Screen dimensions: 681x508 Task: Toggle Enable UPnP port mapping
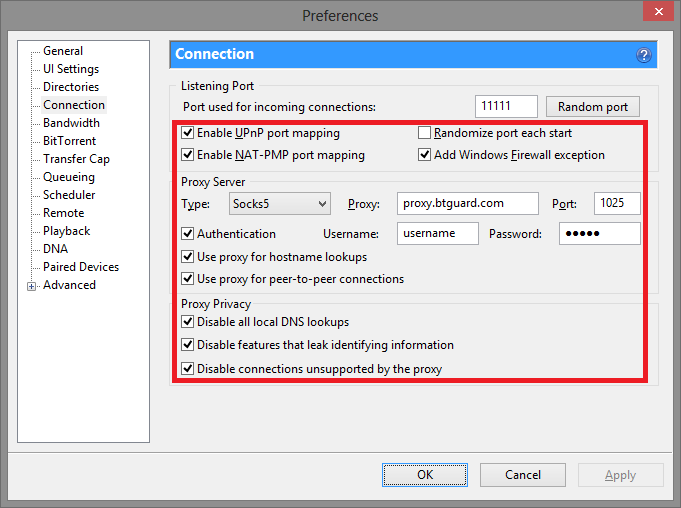[187, 133]
